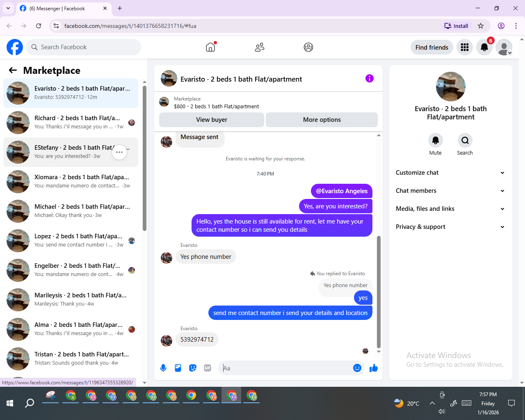Open Lopez chat in Marketplace list
The height and width of the screenshot is (420, 525).
[71, 241]
